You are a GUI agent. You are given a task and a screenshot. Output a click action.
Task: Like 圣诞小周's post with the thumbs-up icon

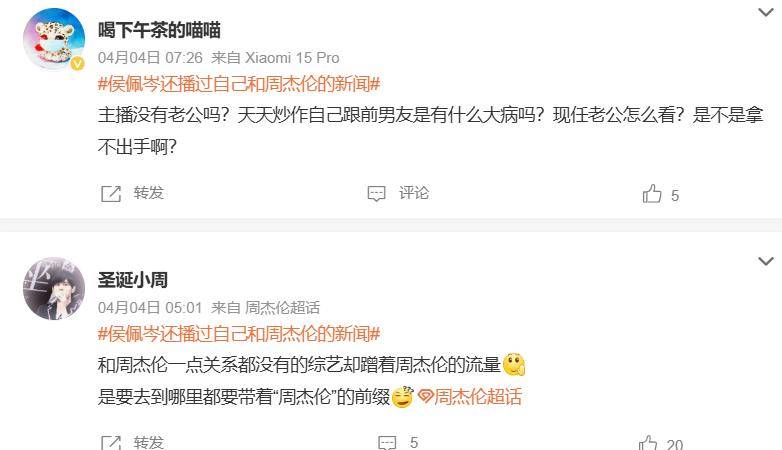coord(648,443)
